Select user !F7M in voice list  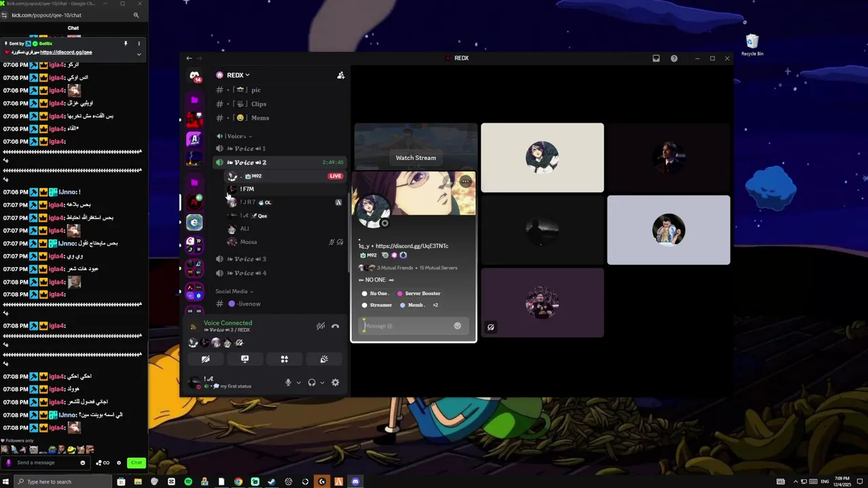point(285,189)
